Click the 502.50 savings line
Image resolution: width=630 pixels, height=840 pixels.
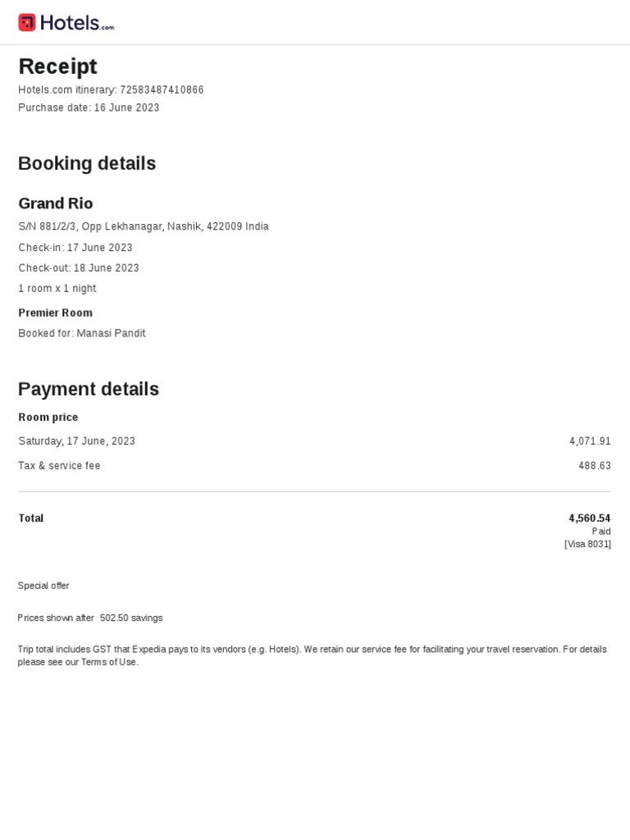tap(90, 618)
